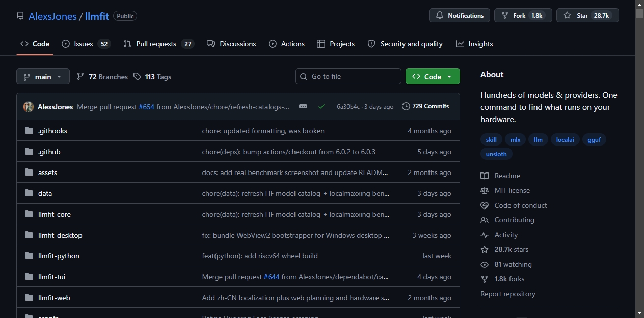Click the page scrollbar up arrow
This screenshot has width=644, height=318.
point(639,4)
